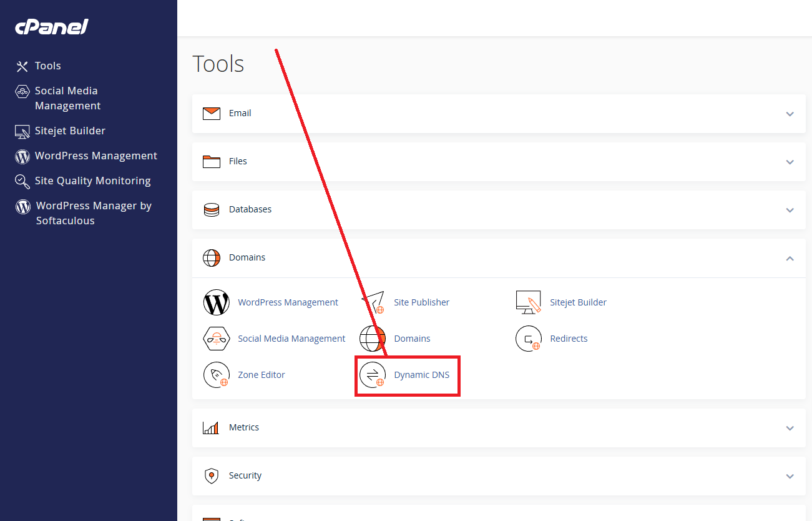The image size is (812, 521).
Task: Expand the Databases section chevron
Action: pyautogui.click(x=790, y=210)
